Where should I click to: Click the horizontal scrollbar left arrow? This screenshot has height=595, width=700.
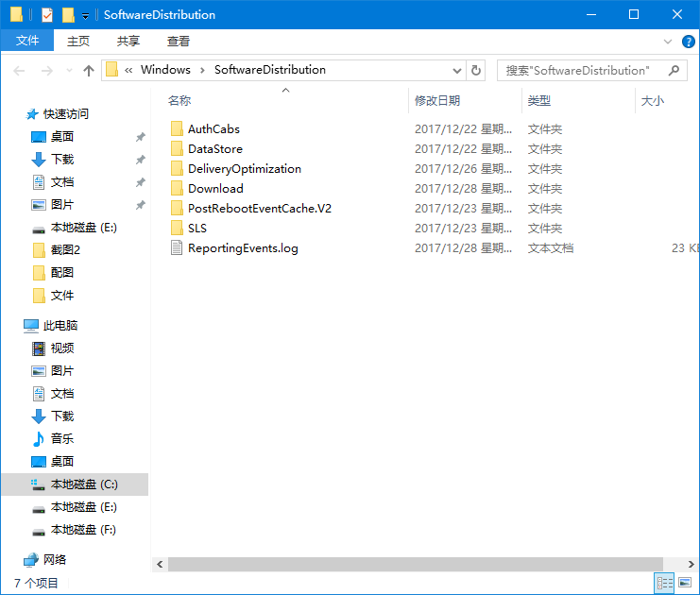tap(160, 564)
